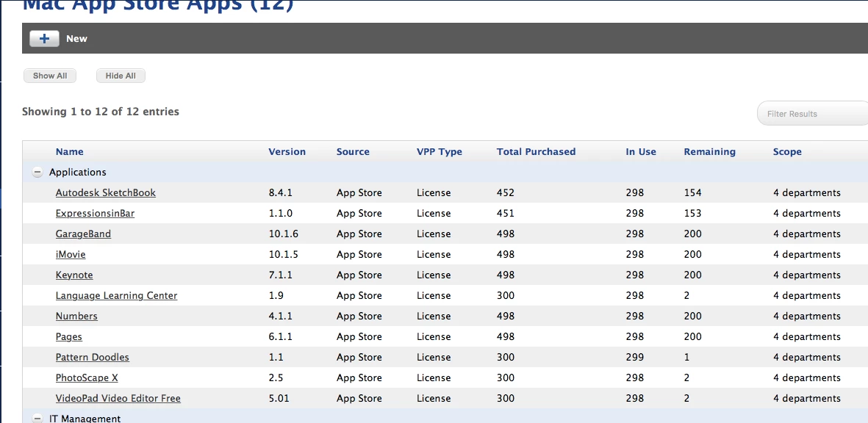
Task: Sort by Remaining column header
Action: (x=710, y=151)
